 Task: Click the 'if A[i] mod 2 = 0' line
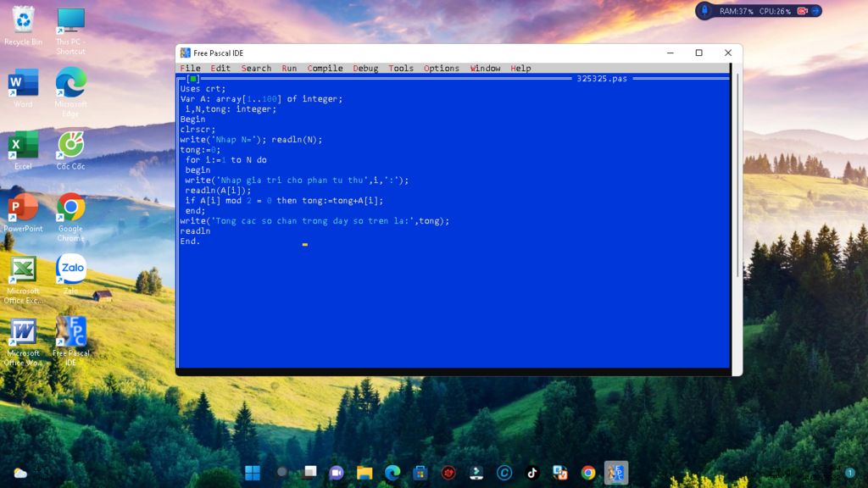coord(284,200)
